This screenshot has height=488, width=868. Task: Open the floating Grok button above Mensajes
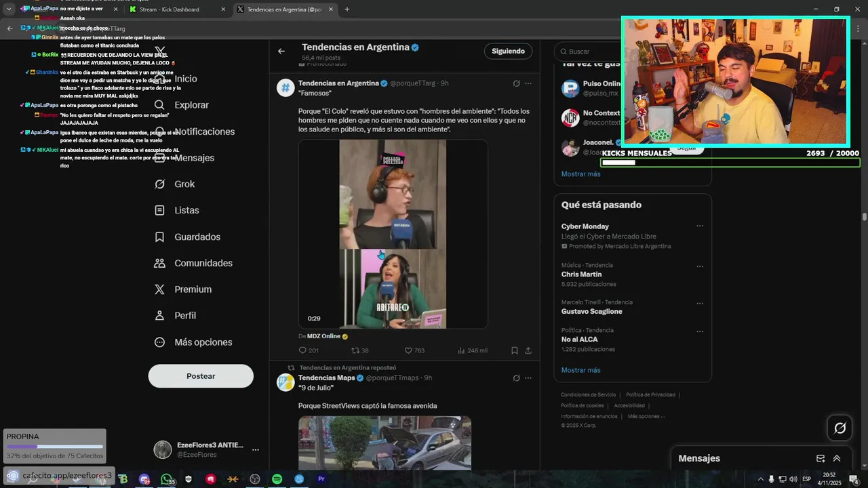[x=840, y=428]
